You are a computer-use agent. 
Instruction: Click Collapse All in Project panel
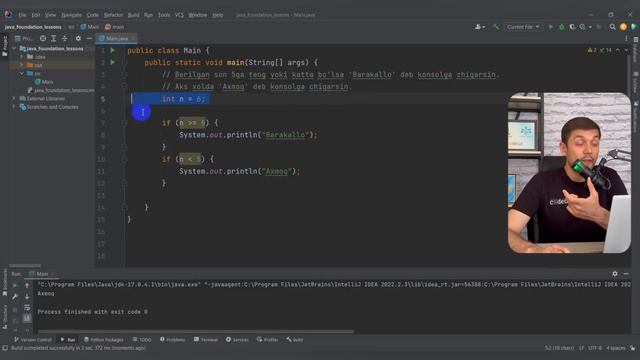tap(64, 38)
